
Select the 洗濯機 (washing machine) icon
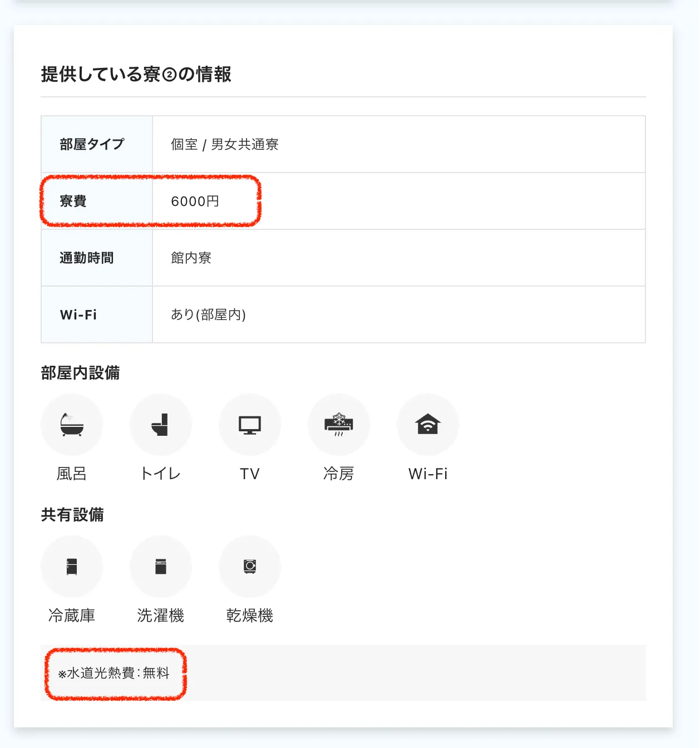tap(161, 566)
